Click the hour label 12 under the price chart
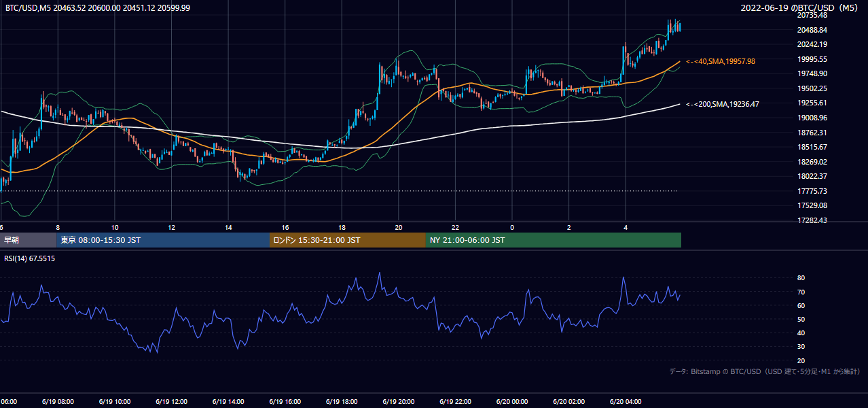Screen dimensions: 868x408 pyautogui.click(x=172, y=228)
